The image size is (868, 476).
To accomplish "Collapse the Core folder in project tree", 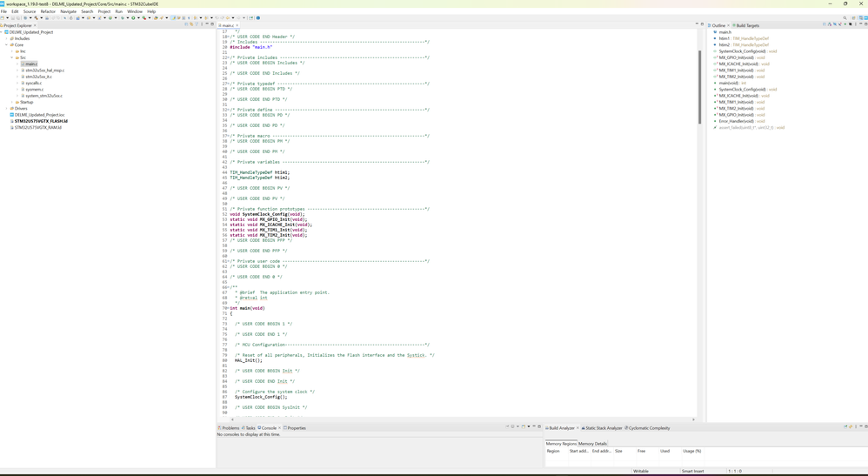I will click(x=7, y=45).
